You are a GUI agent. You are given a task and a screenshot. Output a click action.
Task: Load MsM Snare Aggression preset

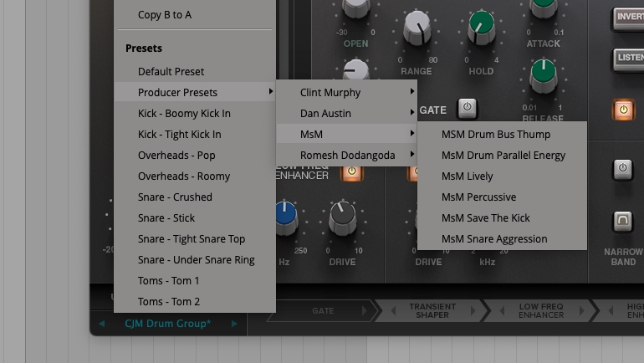tap(502, 239)
